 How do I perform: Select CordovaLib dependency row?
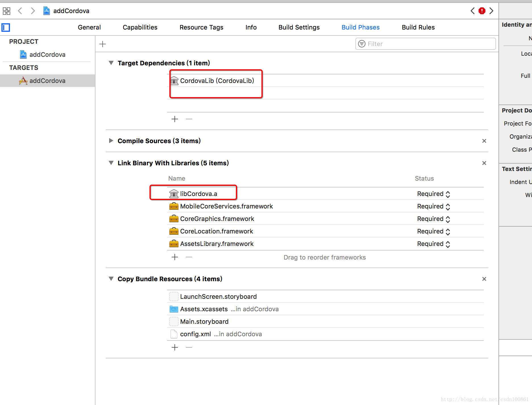click(x=325, y=81)
